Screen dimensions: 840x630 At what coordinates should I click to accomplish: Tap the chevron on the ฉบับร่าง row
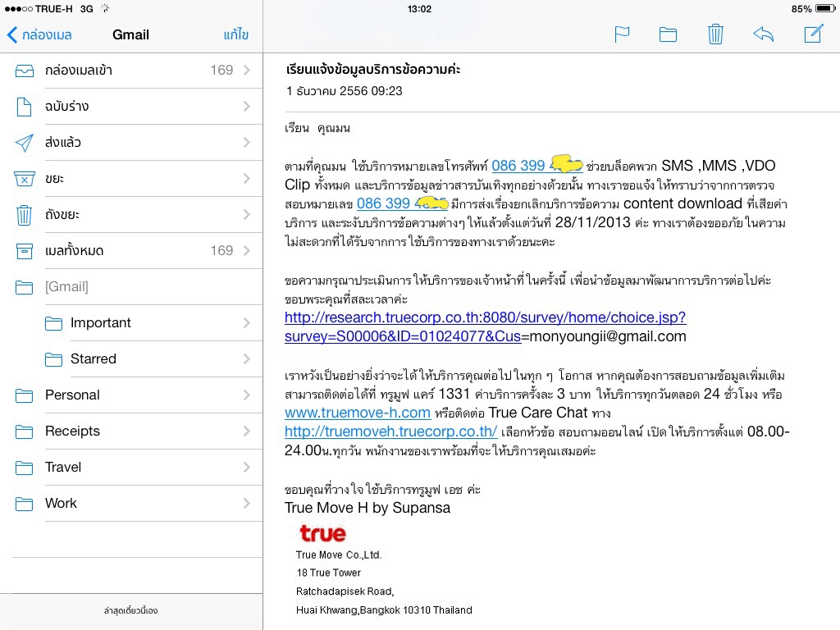coord(246,106)
